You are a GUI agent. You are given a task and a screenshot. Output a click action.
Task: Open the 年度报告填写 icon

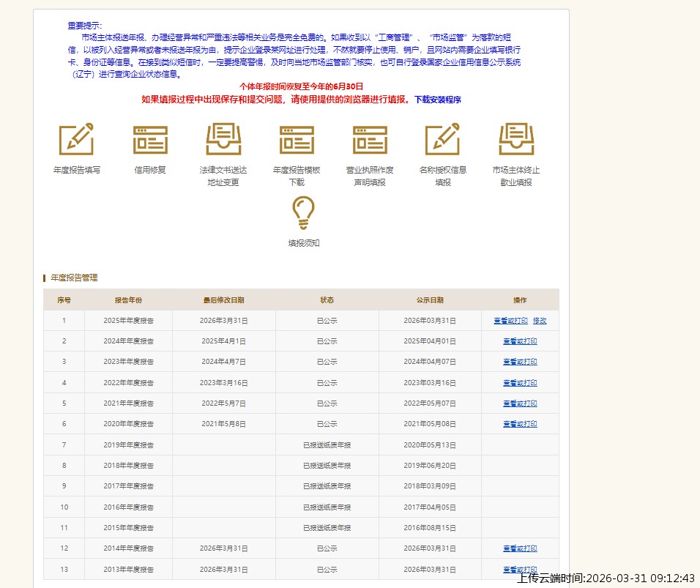[x=77, y=139]
